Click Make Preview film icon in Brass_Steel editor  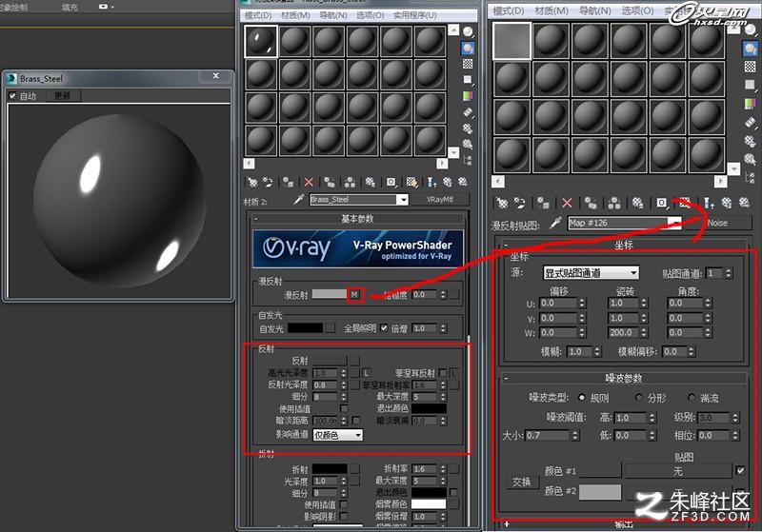coord(468,112)
